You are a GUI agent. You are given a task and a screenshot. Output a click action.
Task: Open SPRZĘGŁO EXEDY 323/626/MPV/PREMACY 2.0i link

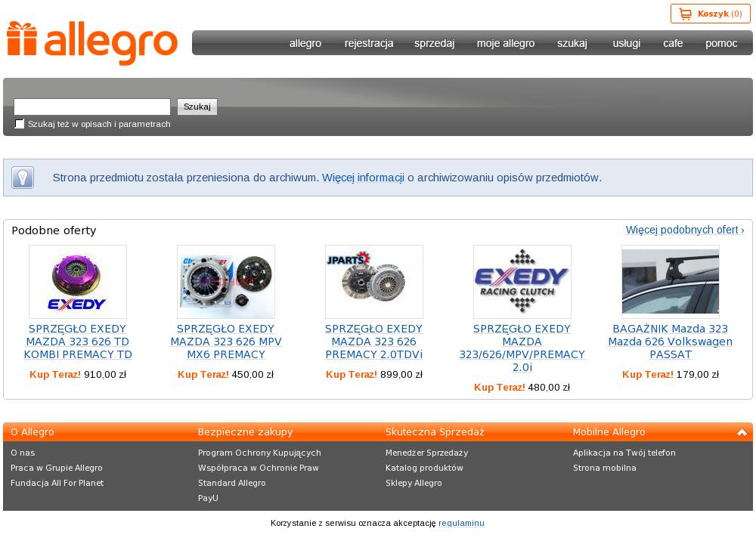[x=522, y=348]
